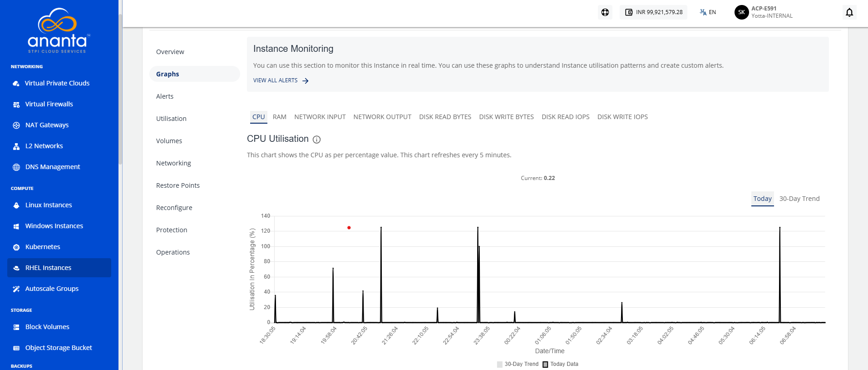Image resolution: width=868 pixels, height=370 pixels.
Task: Click the DNS Management globe icon
Action: pyautogui.click(x=16, y=167)
